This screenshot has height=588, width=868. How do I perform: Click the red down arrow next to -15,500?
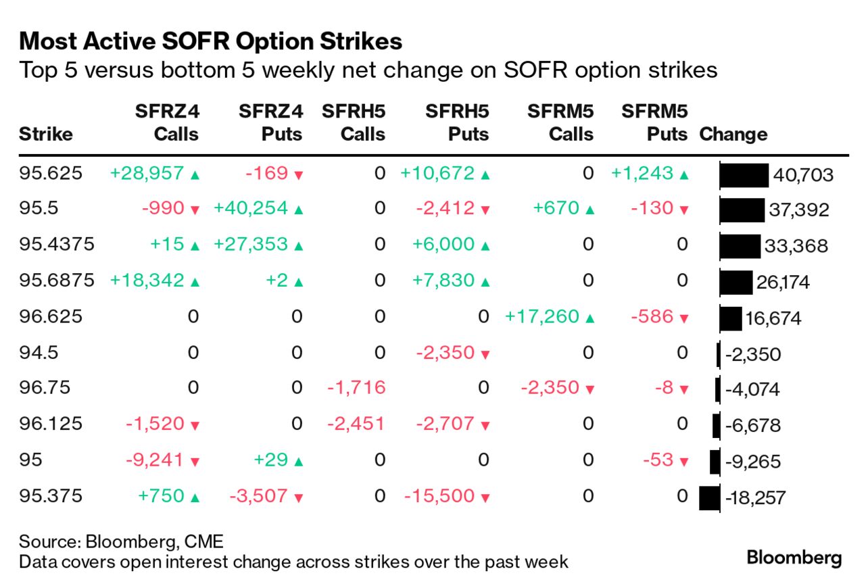point(485,497)
